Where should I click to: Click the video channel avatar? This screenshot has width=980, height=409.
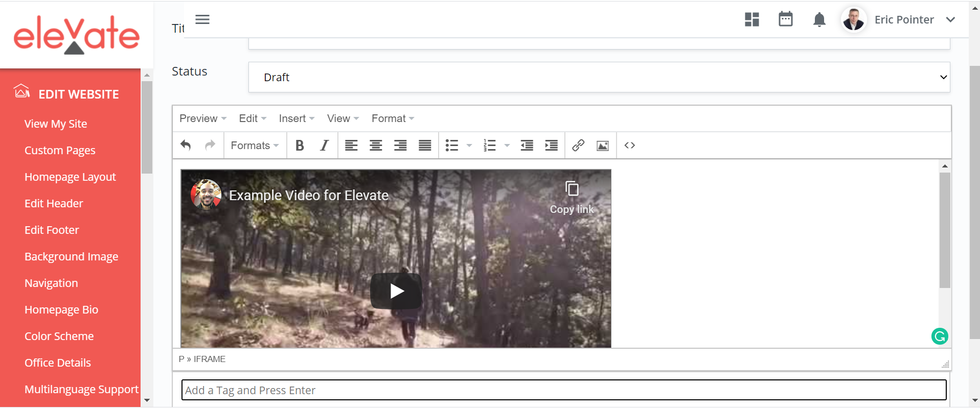tap(206, 195)
